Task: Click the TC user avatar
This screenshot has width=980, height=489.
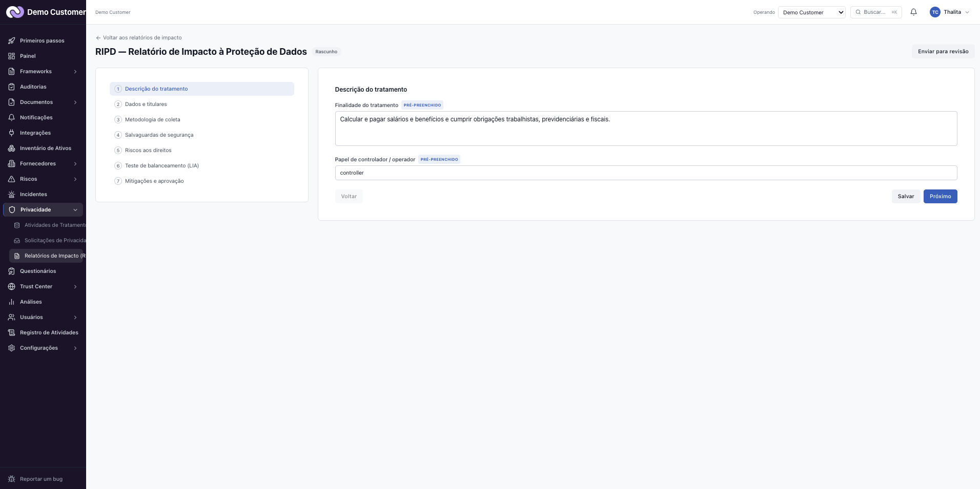Action: pos(935,12)
